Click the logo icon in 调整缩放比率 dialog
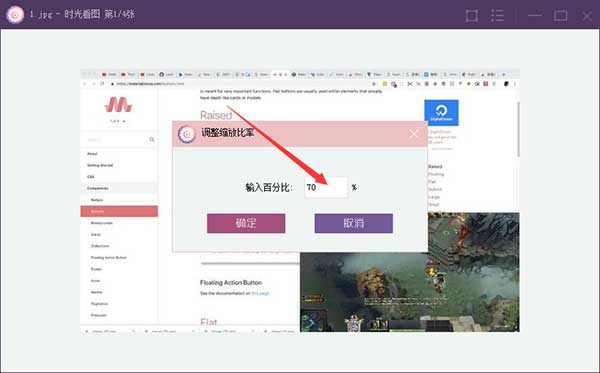The image size is (600, 373). [187, 134]
